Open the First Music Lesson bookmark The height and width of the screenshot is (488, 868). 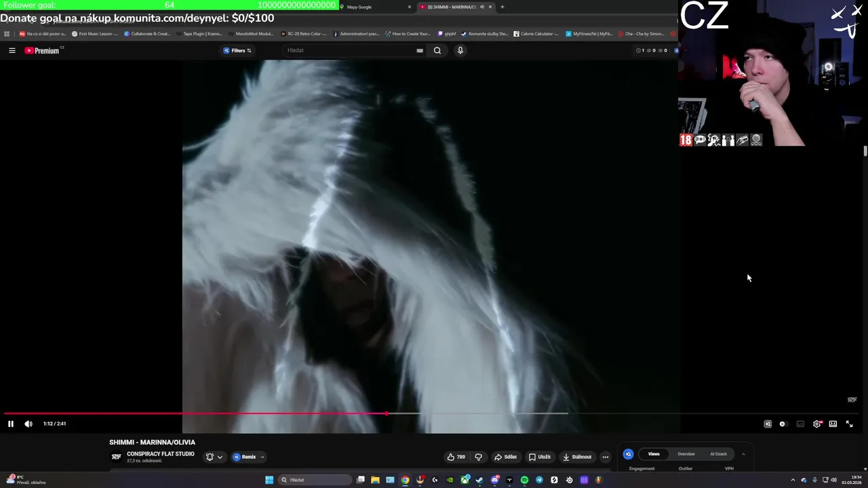tap(94, 33)
